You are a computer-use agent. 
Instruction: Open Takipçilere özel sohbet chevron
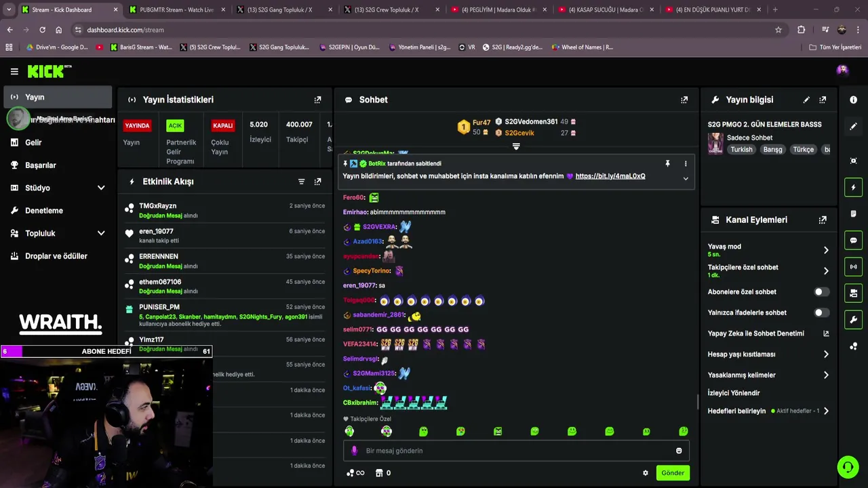point(826,271)
